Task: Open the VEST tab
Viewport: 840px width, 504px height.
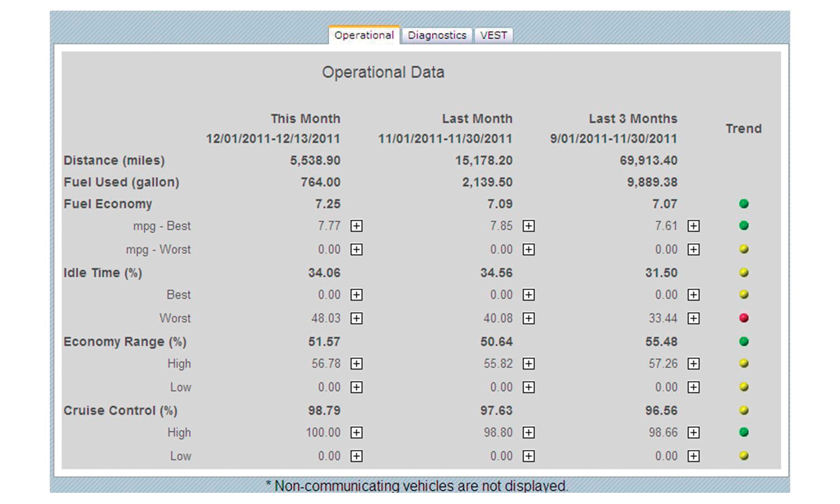Action: point(494,35)
